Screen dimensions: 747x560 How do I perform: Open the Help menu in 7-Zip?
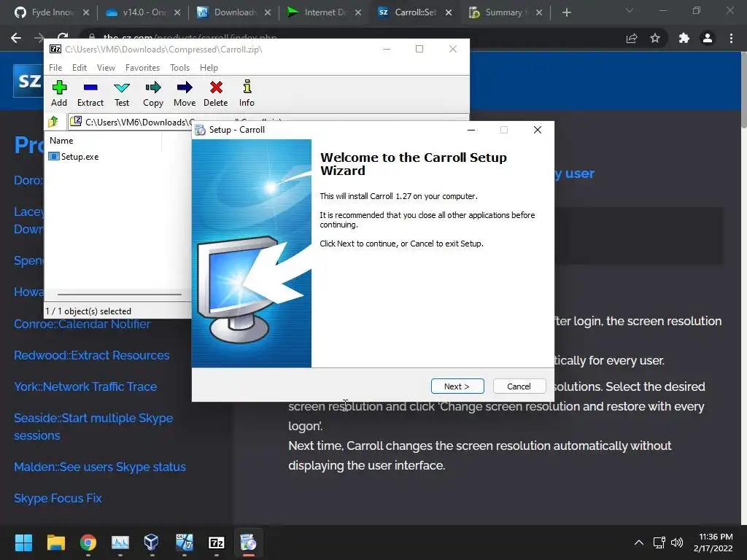pos(209,68)
